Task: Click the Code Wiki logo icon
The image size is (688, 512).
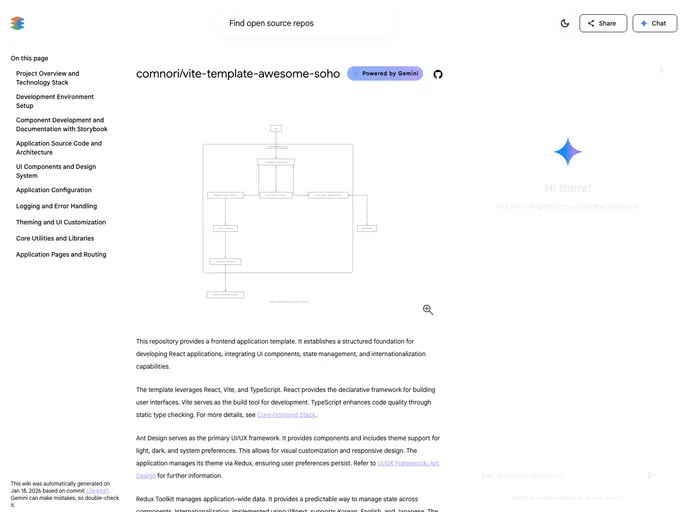Action: point(18,23)
